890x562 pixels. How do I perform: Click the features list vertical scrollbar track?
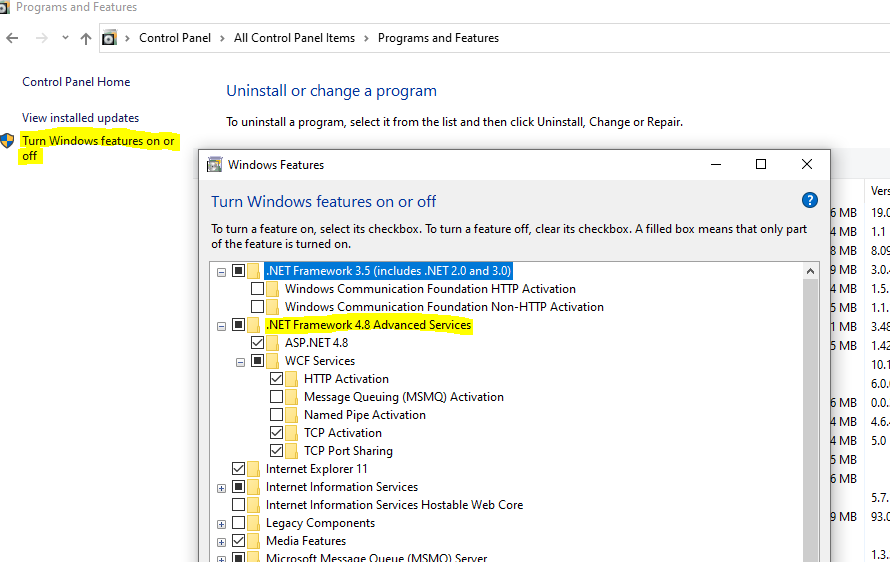[x=810, y=420]
